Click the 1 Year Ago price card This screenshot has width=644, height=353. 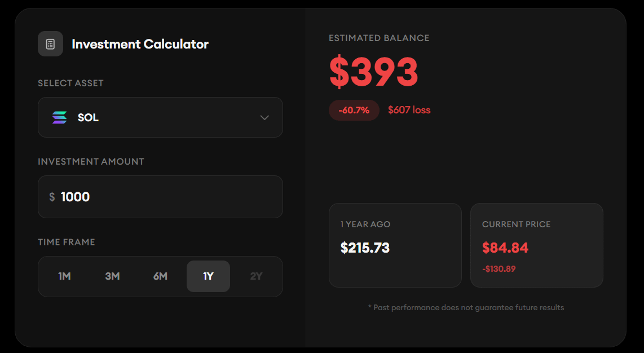395,245
